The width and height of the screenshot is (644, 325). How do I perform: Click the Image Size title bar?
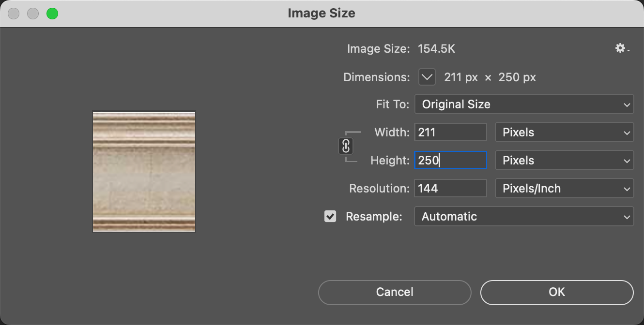point(322,13)
